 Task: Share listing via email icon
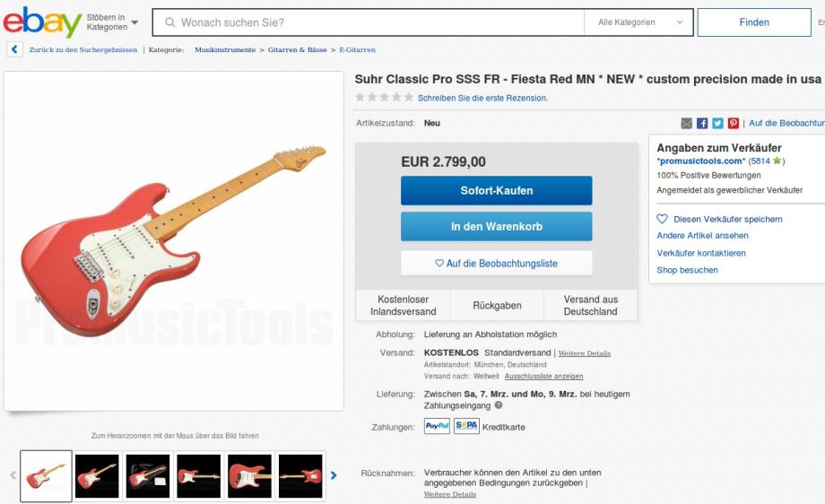[687, 123]
